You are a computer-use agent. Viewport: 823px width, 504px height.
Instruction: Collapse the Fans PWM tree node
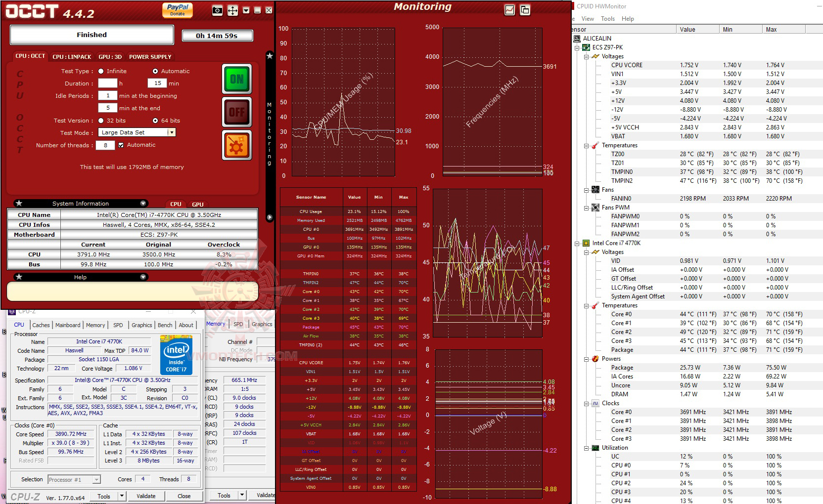tap(586, 208)
